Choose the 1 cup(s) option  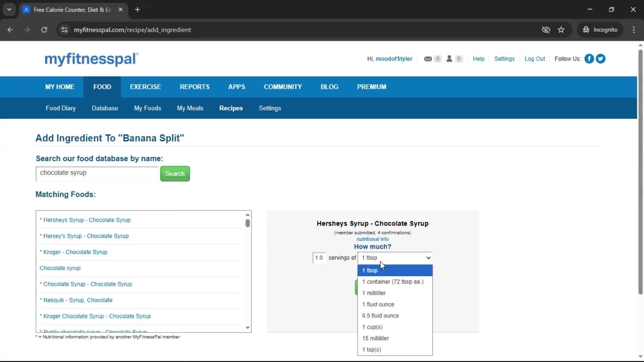(x=395, y=327)
